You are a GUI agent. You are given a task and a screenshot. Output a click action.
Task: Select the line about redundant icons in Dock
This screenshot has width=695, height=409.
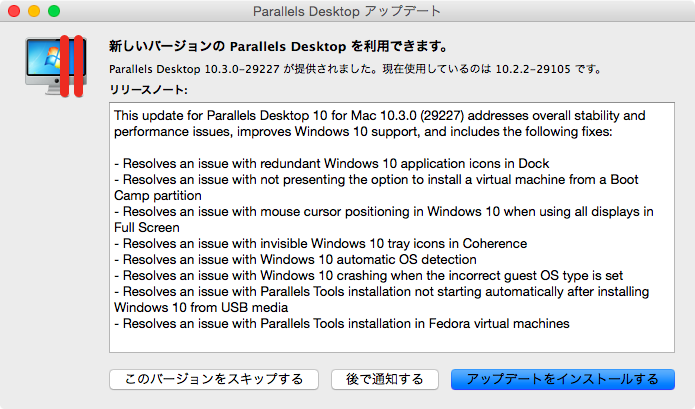(x=332, y=164)
